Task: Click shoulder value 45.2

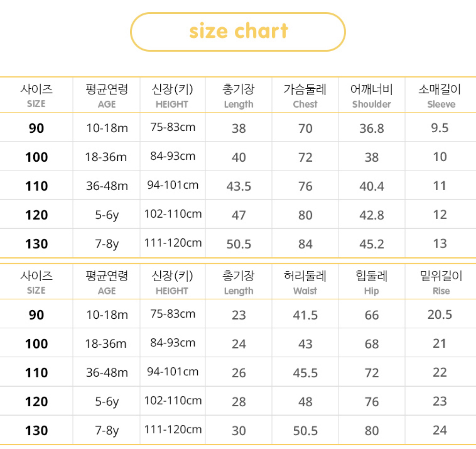Action: [371, 244]
